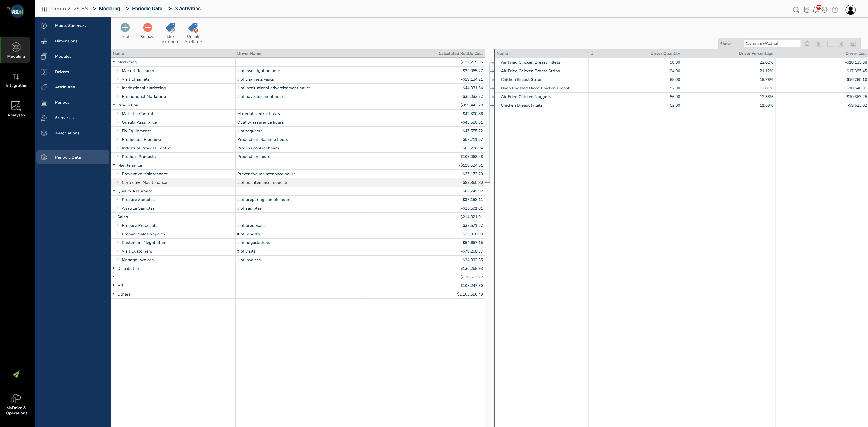Click the collapse-to-left panel layout icon

(820, 43)
